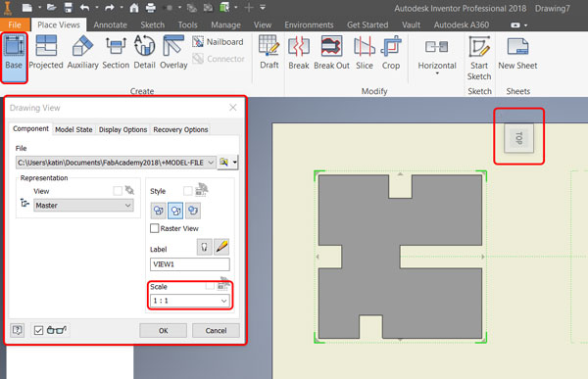588x379 pixels.
Task: Select the Shaded style button
Action: pos(193,211)
